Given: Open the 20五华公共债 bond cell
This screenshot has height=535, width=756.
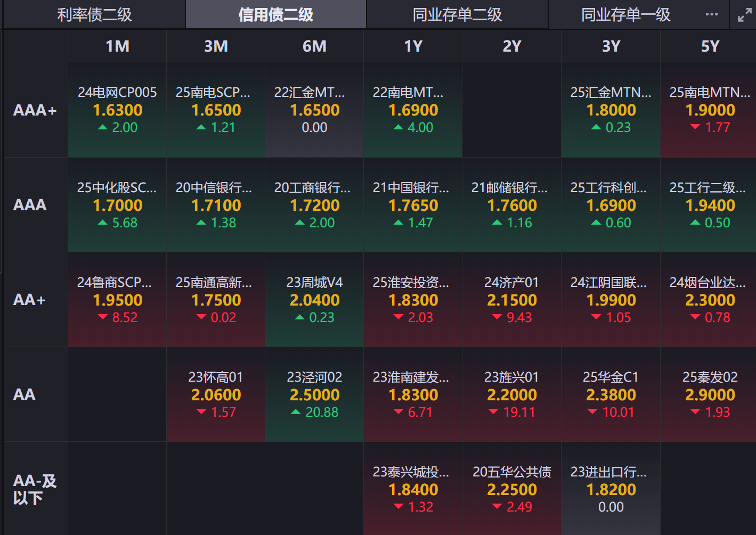Looking at the screenshot, I should tap(511, 489).
